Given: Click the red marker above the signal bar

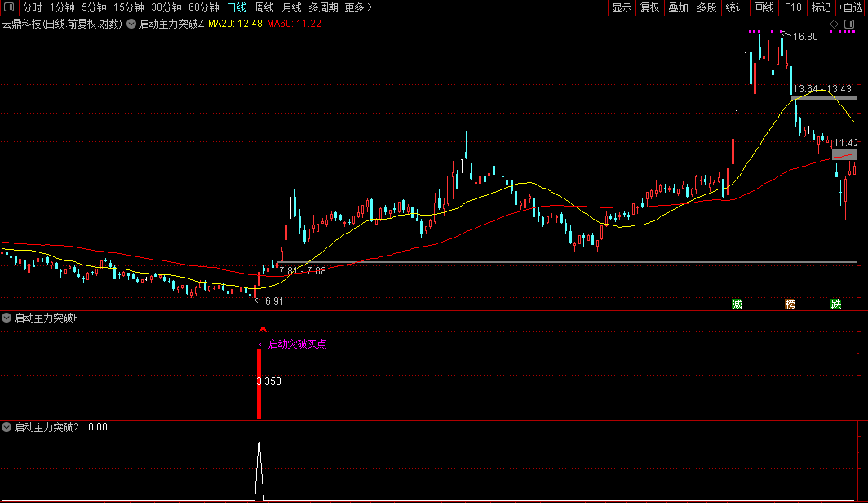Looking at the screenshot, I should point(263,329).
